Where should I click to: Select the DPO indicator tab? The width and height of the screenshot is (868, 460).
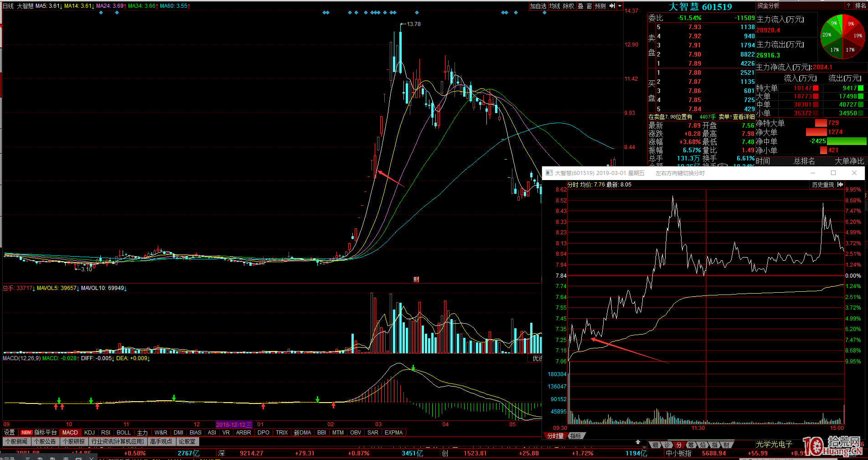(x=263, y=432)
